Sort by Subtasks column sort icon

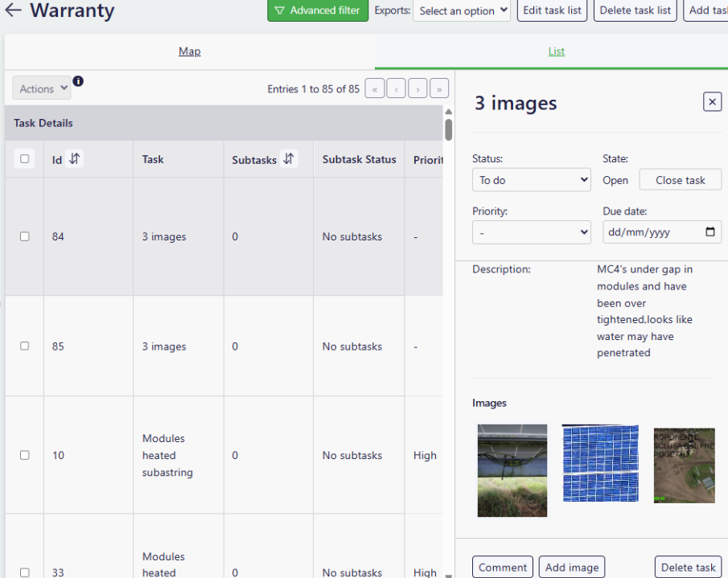click(289, 159)
